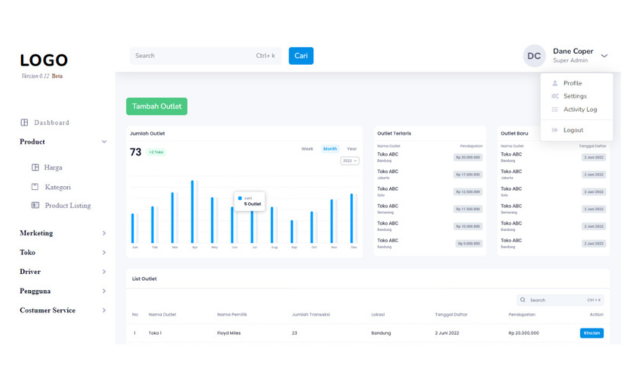Click the Dane Coper user name
This screenshot has width=630, height=386.
(x=573, y=51)
